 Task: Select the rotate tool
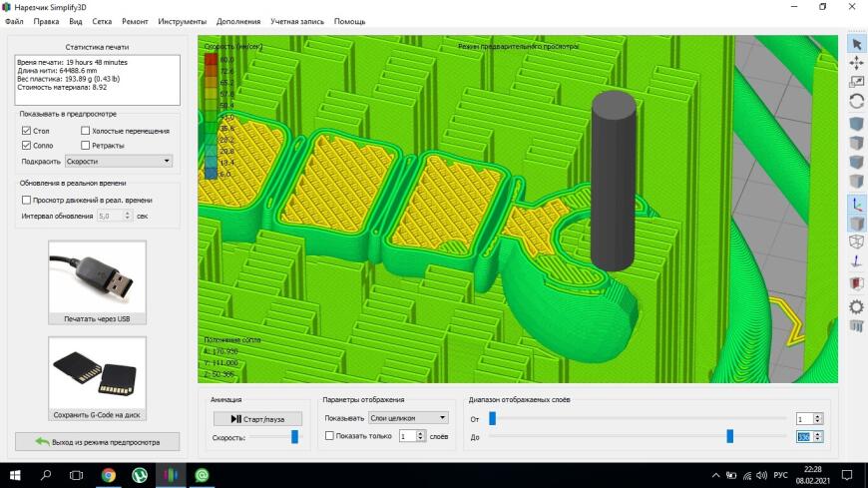click(x=856, y=101)
